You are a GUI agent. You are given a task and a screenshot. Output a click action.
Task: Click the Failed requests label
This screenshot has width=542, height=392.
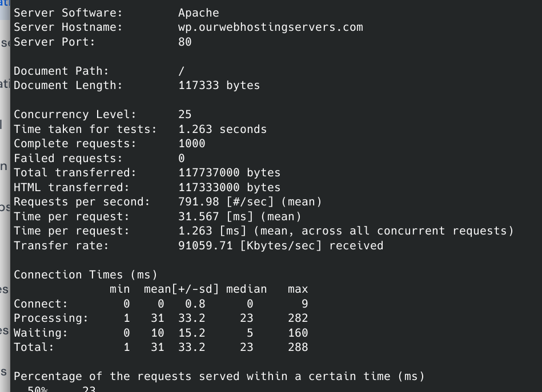68,158
